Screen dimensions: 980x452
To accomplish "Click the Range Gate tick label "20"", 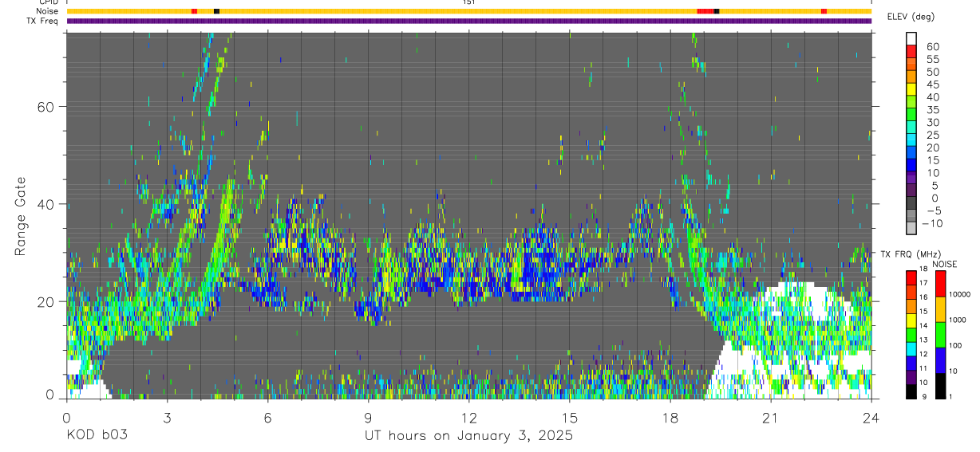I will tap(48, 301).
